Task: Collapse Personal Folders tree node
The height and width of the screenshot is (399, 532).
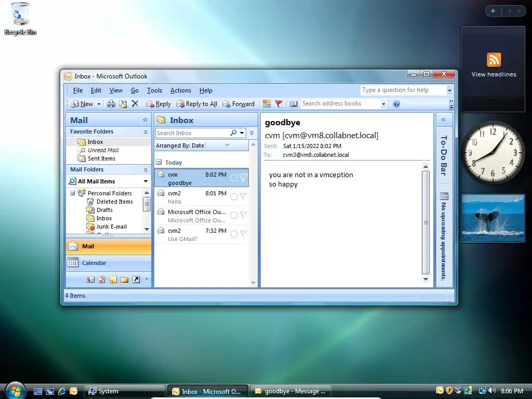Action: coord(72,193)
